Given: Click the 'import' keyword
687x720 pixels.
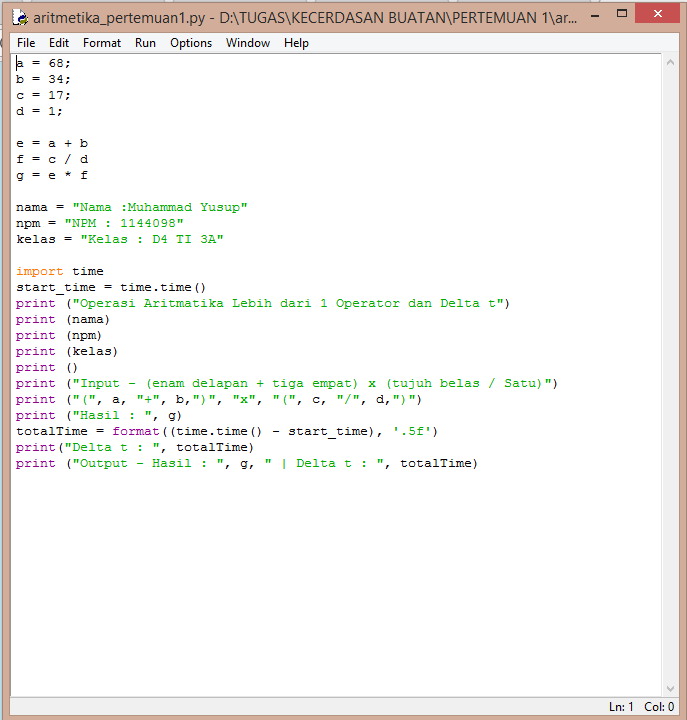Looking at the screenshot, I should 39,271.
